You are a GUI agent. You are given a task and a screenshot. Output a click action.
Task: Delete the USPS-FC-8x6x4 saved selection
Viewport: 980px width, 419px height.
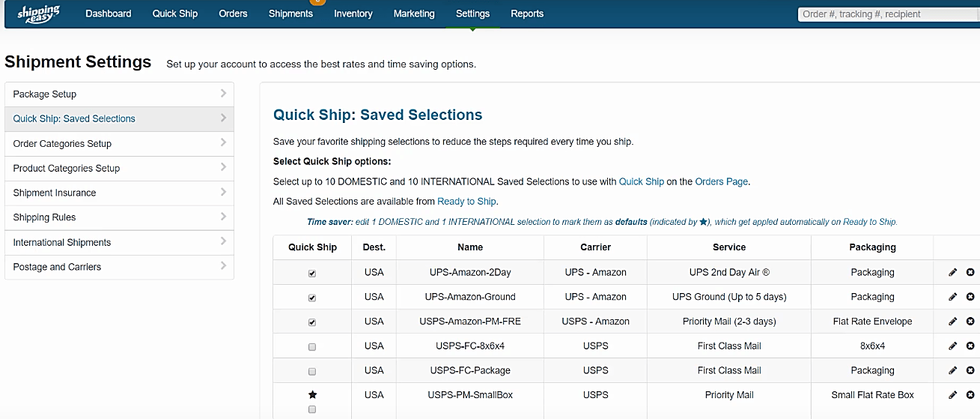[970, 346]
